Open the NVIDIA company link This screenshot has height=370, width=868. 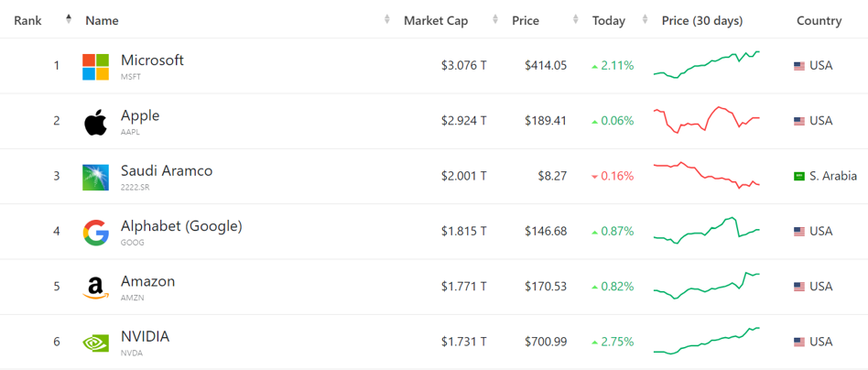point(145,336)
